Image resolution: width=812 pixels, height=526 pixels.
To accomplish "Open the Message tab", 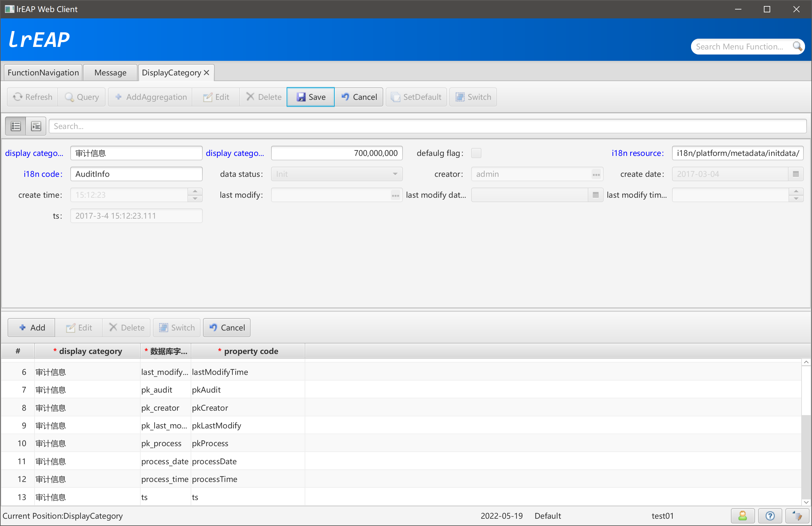I will click(x=110, y=73).
